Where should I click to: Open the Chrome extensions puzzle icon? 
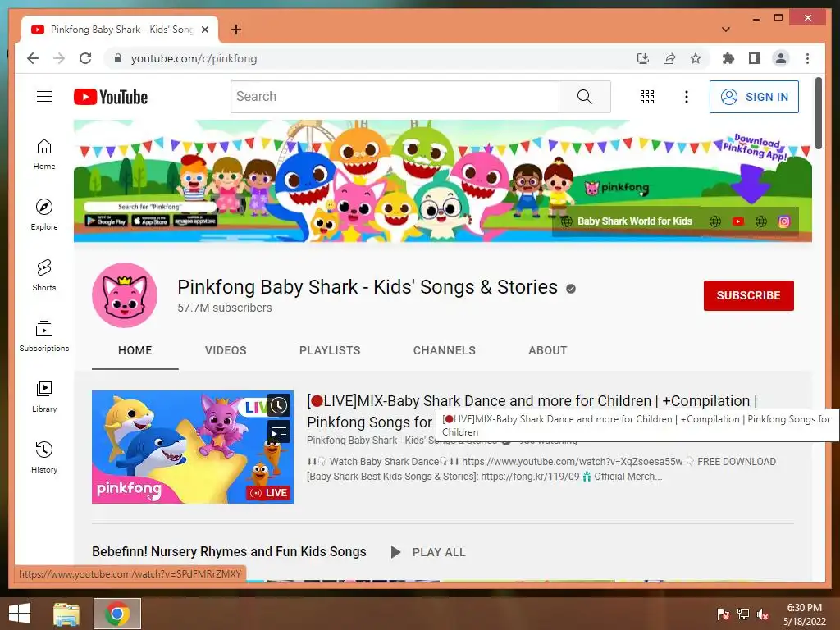[x=728, y=58]
